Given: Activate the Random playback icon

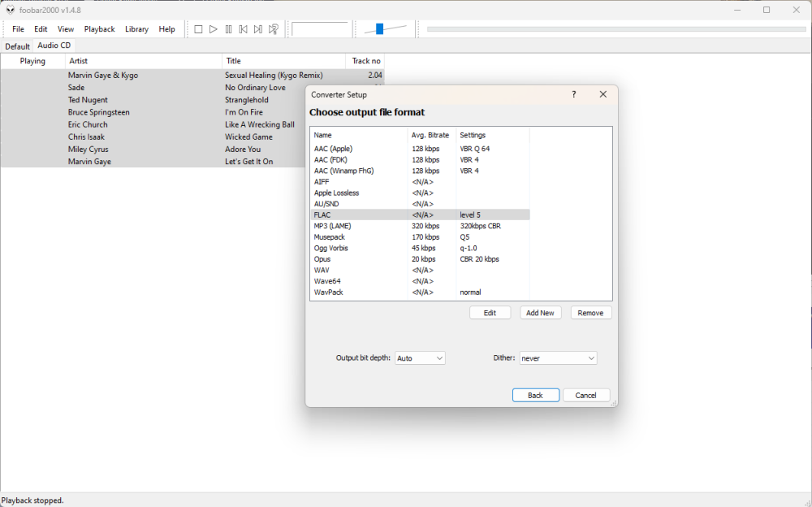Looking at the screenshot, I should point(274,28).
